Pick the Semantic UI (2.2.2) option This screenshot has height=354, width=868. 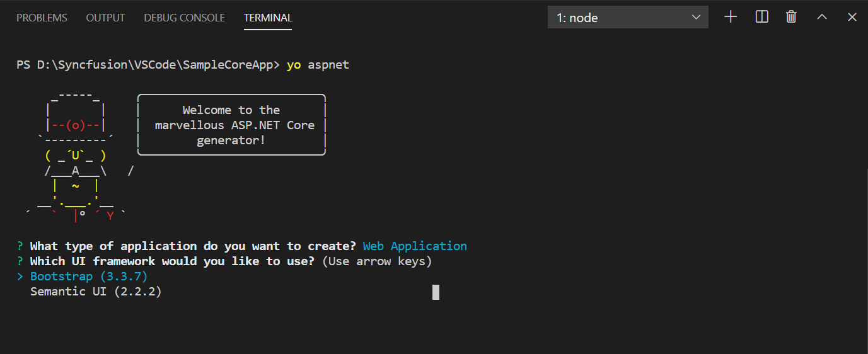point(96,292)
